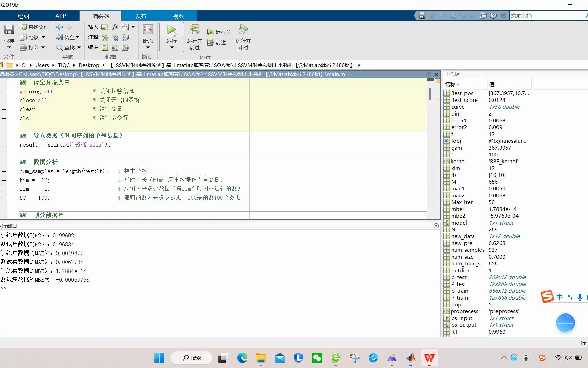Click Run and Advance (运行并前进)
Image resolution: width=588 pixels, height=368 pixels.
pyautogui.click(x=195, y=37)
